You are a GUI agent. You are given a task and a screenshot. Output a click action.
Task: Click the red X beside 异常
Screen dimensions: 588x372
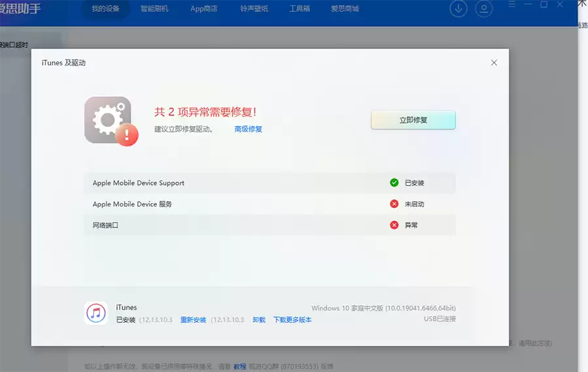(x=394, y=225)
